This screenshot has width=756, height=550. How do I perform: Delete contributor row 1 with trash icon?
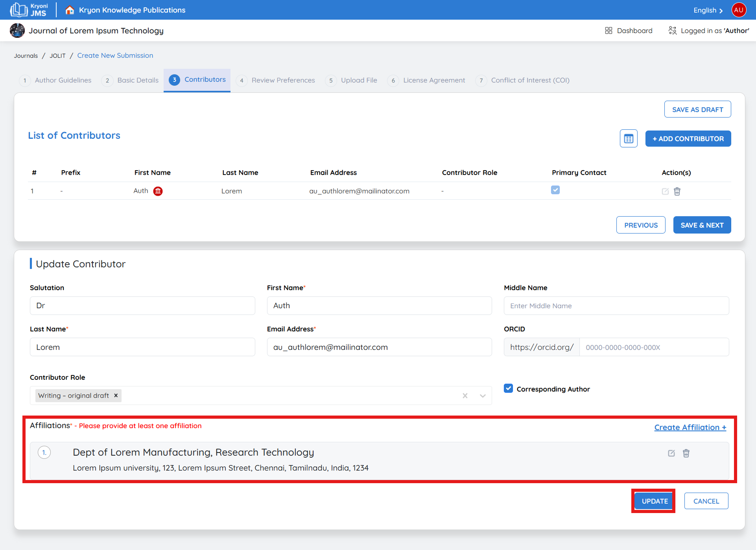tap(677, 191)
